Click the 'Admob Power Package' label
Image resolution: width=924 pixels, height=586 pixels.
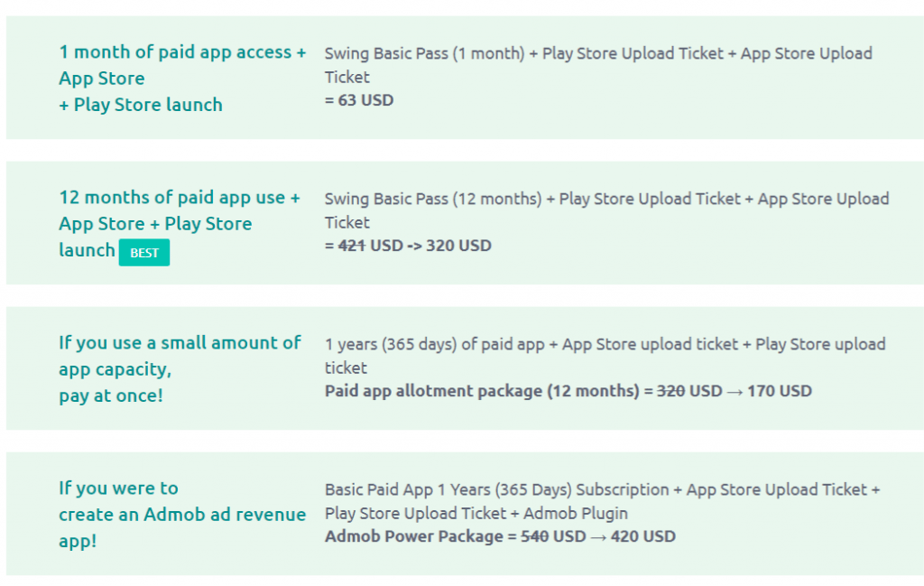tap(413, 536)
